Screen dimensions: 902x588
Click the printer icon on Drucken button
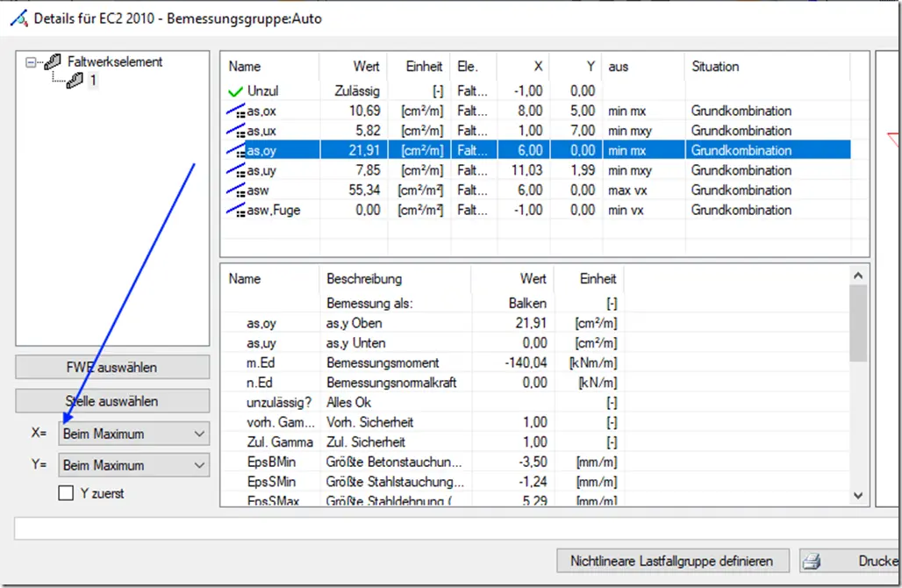click(812, 561)
